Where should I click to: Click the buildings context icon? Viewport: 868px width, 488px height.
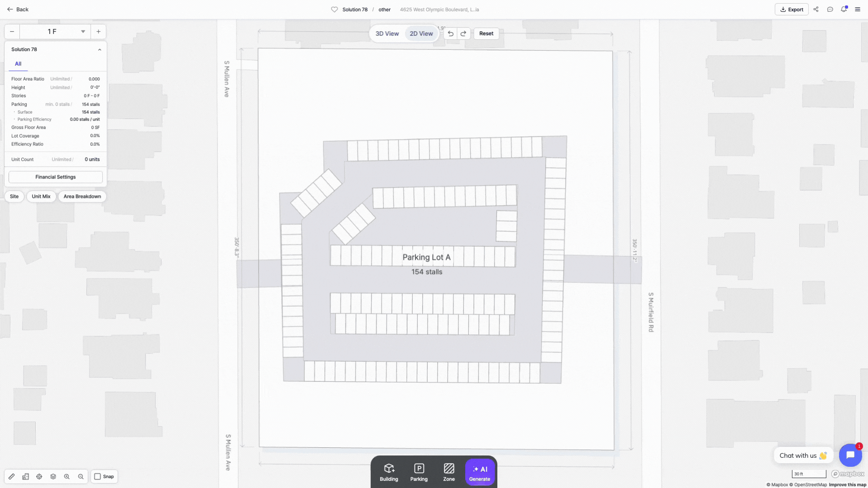pos(26,476)
